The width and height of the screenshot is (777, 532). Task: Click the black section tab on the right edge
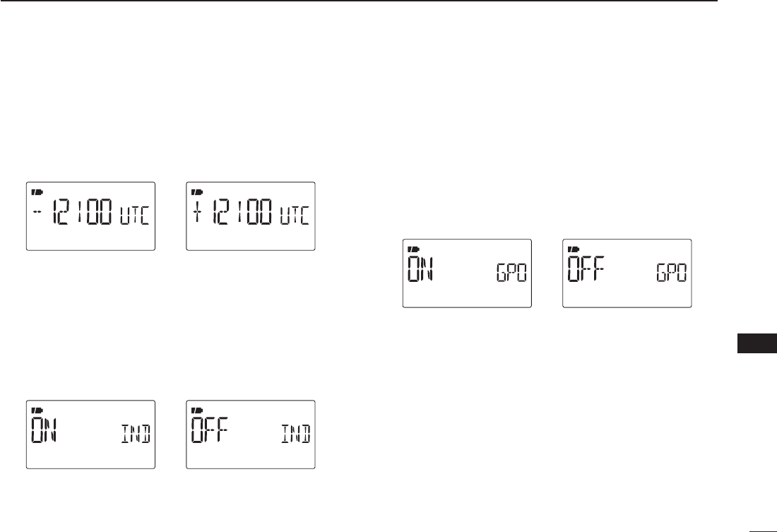tap(757, 343)
